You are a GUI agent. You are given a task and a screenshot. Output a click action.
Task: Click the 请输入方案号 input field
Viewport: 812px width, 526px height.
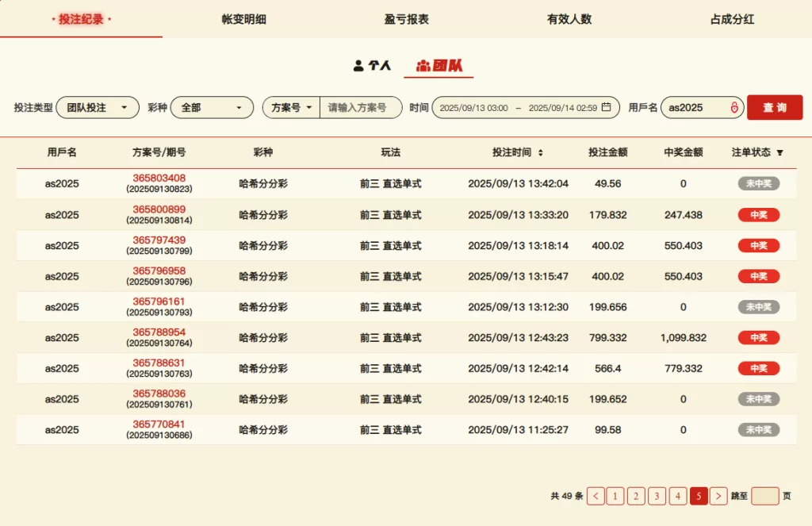pos(361,107)
